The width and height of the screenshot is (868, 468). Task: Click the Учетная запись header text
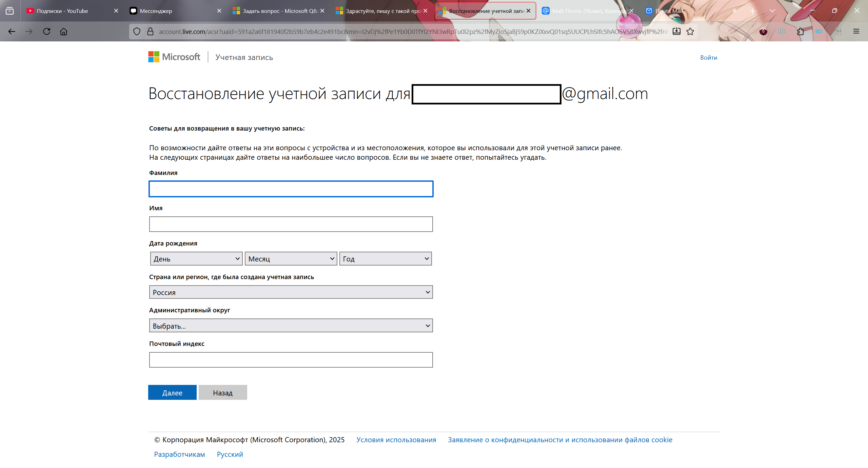[x=244, y=57]
